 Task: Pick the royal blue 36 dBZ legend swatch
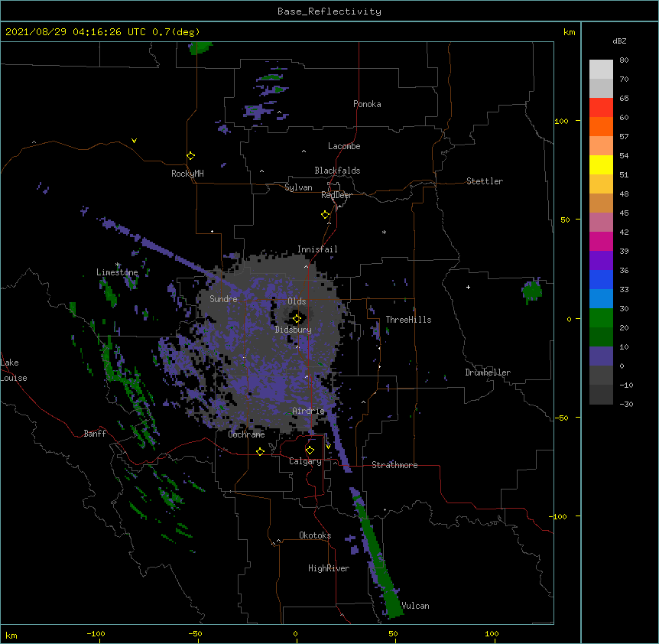pyautogui.click(x=601, y=279)
